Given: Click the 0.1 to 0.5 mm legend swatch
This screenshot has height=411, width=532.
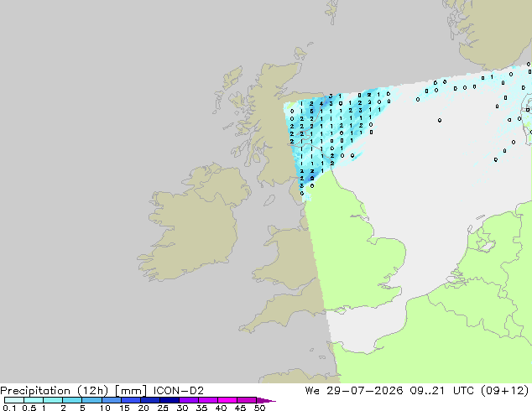Looking at the screenshot, I should pyautogui.click(x=14, y=400).
